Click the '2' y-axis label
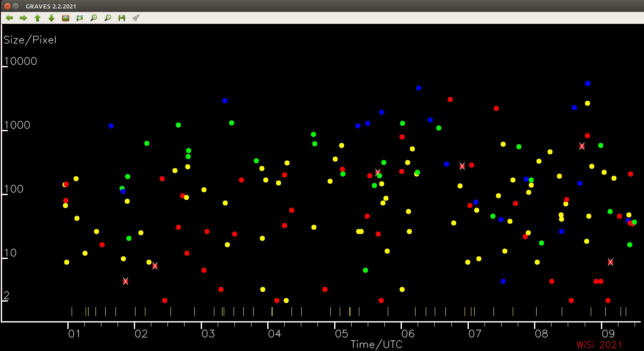This screenshot has width=644, height=351. [x=6, y=296]
